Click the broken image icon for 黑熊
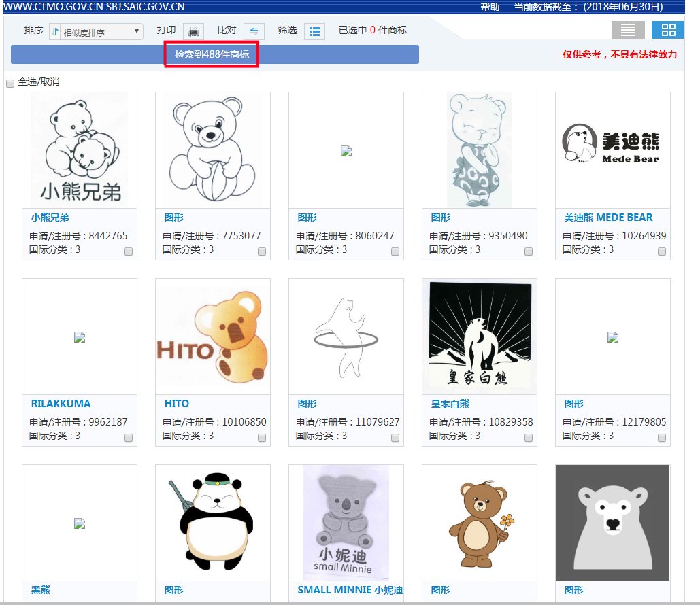 point(79,523)
